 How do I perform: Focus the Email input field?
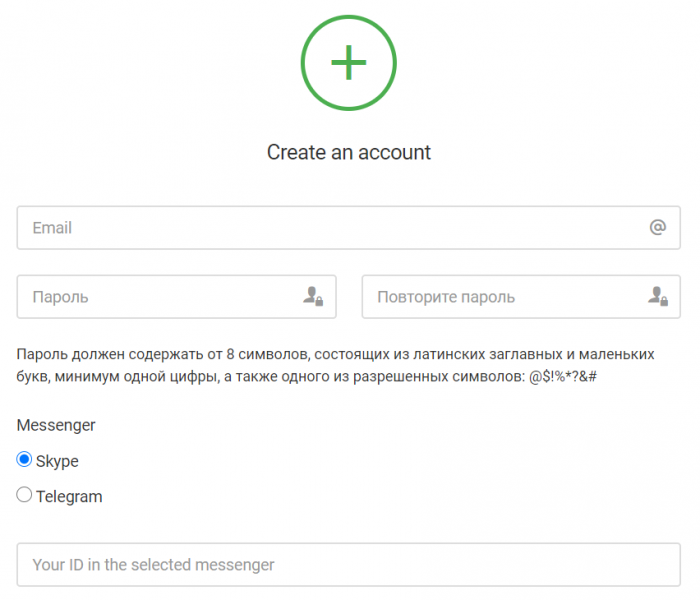tap(349, 228)
